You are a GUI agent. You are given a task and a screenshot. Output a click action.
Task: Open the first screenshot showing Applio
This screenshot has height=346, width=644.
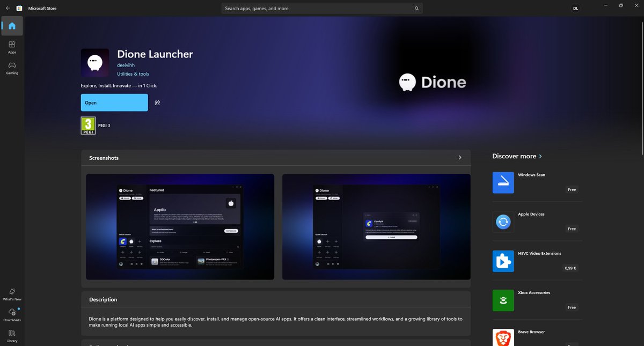[x=180, y=226]
